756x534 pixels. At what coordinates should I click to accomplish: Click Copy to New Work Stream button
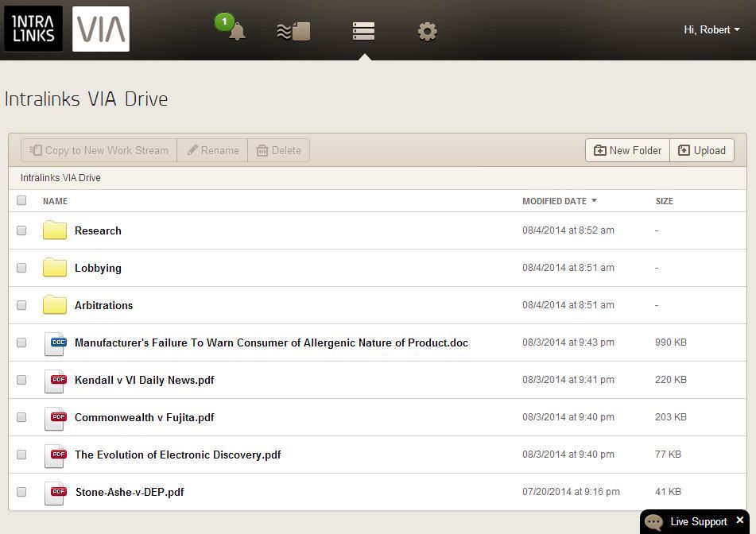tap(99, 150)
